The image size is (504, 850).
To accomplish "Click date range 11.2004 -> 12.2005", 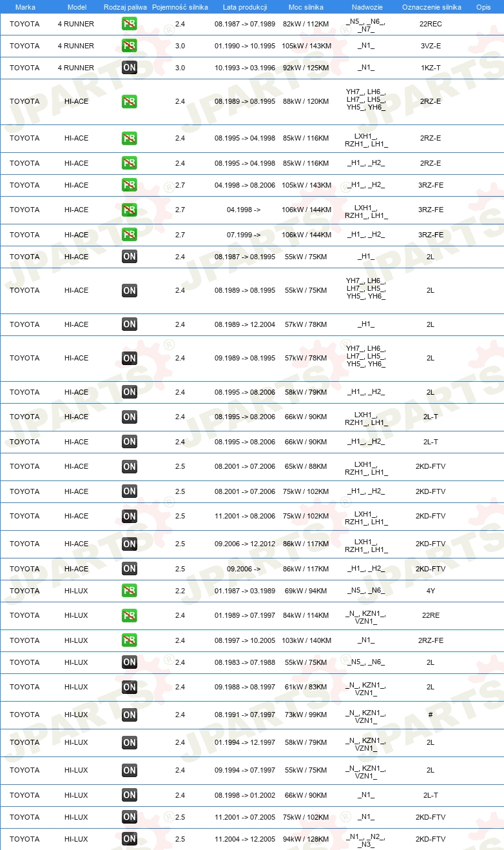I will (245, 839).
